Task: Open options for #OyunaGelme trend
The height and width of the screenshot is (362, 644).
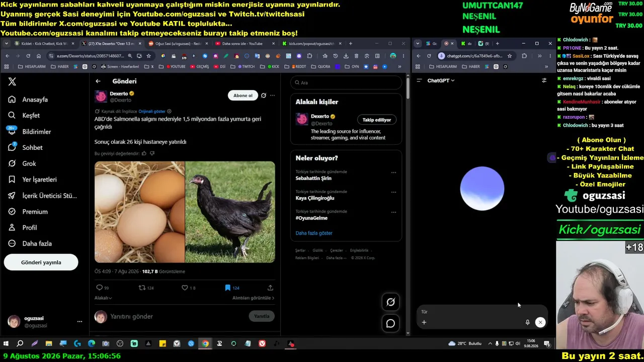Action: point(393,212)
